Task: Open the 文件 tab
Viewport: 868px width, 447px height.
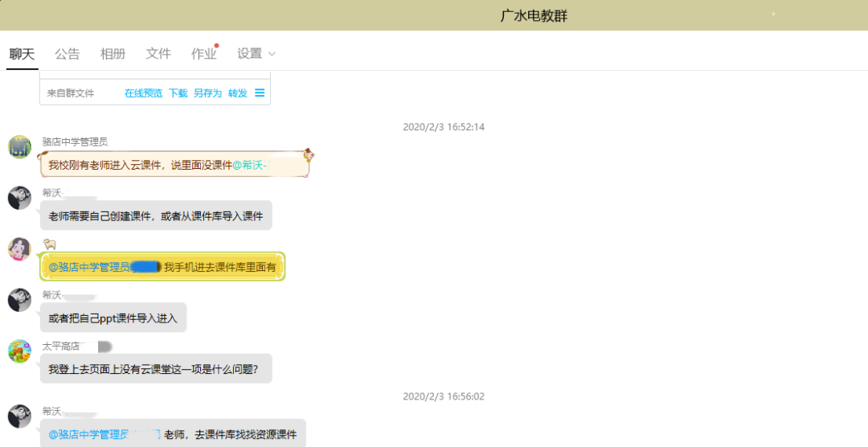Action: [158, 54]
